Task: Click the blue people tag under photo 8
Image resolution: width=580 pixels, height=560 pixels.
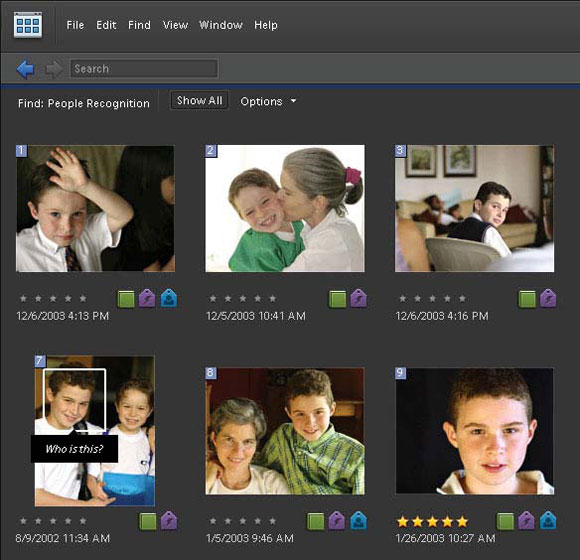Action: click(358, 521)
